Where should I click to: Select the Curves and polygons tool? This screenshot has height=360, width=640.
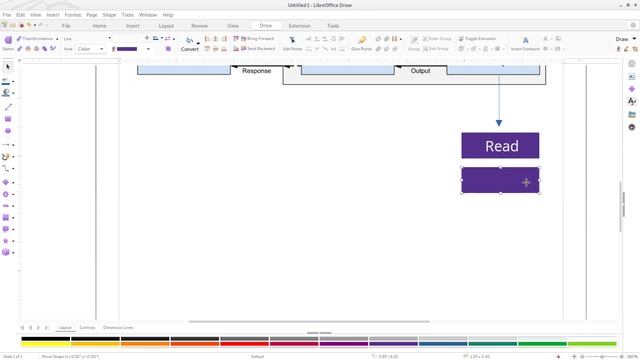pos(6,156)
